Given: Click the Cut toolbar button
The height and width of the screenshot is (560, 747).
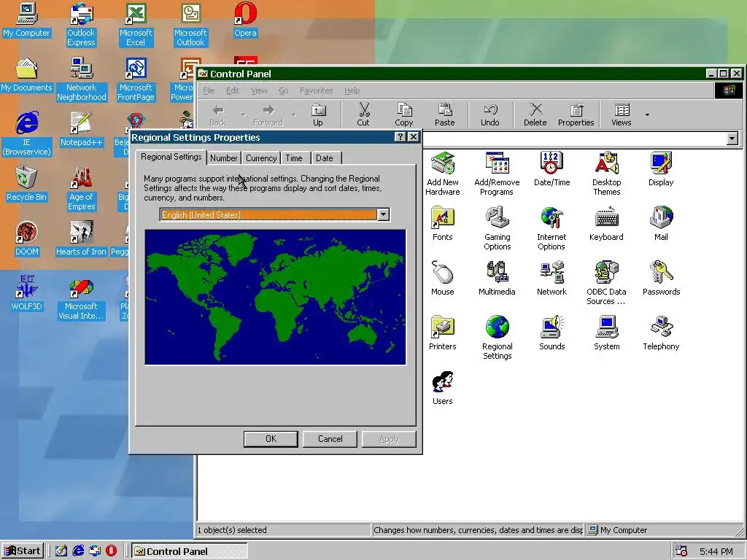Looking at the screenshot, I should tap(363, 114).
